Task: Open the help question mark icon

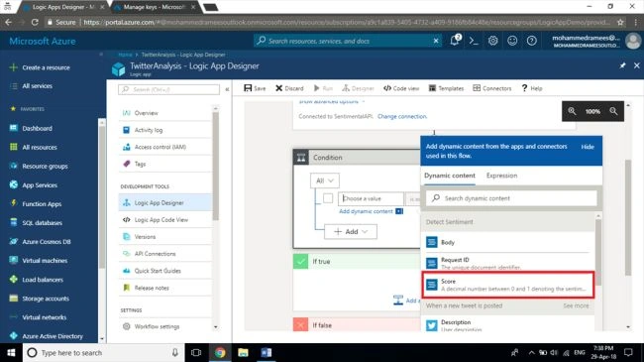Action: pyautogui.click(x=531, y=41)
